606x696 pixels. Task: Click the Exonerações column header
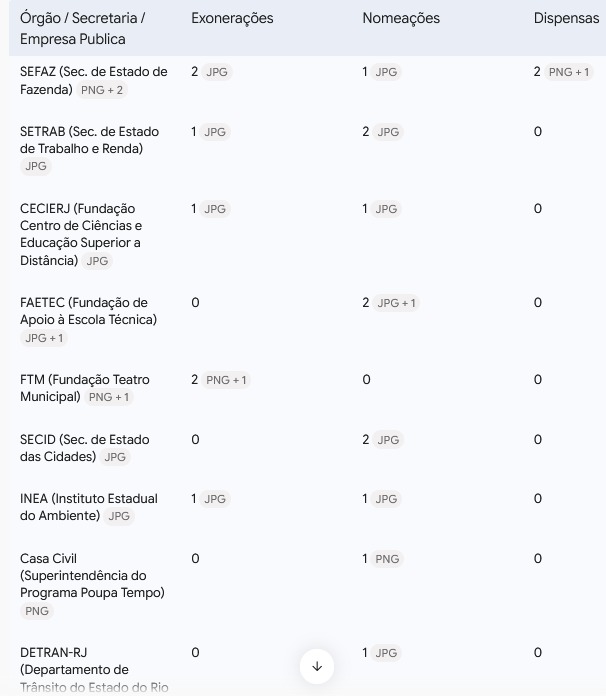[232, 18]
